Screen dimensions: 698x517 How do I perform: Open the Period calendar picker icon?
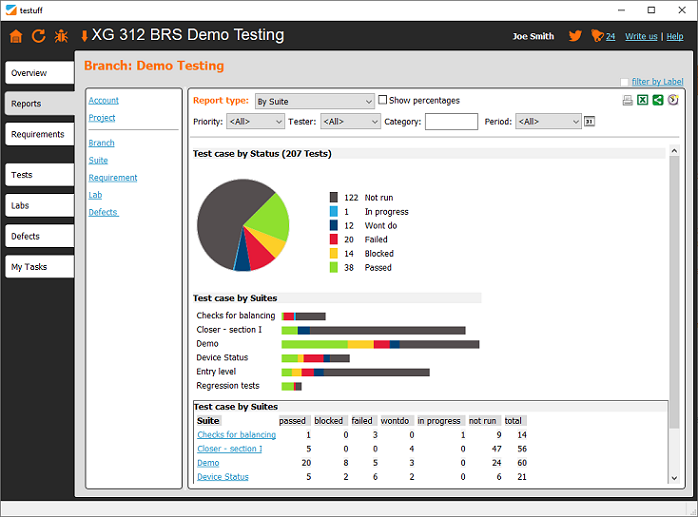(x=589, y=121)
